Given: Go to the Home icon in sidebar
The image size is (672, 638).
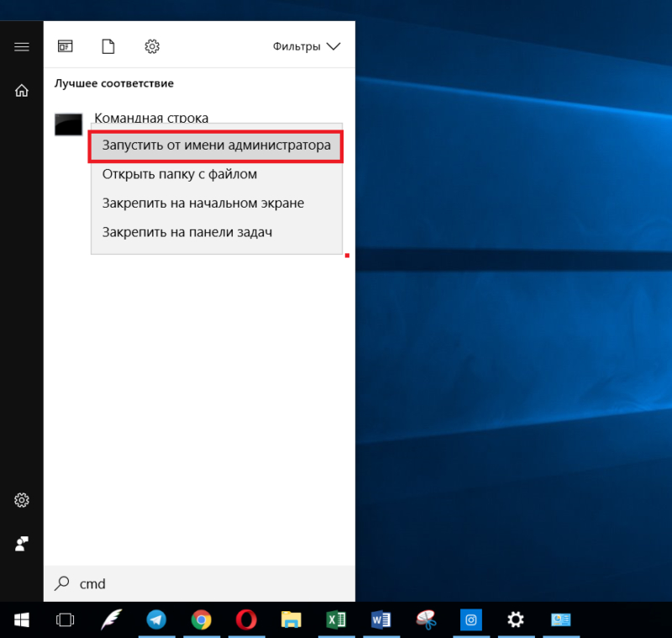Looking at the screenshot, I should pos(22,91).
